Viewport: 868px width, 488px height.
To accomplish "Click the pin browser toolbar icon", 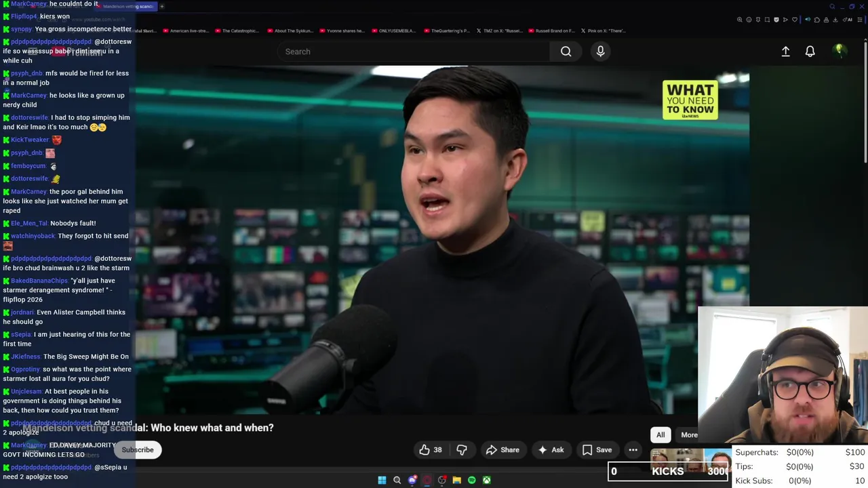I will click(x=758, y=20).
